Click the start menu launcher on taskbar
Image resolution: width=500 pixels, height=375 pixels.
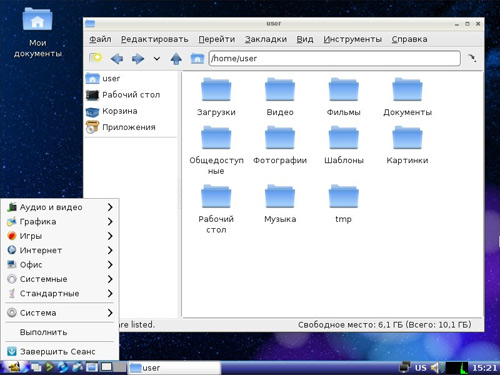15,368
